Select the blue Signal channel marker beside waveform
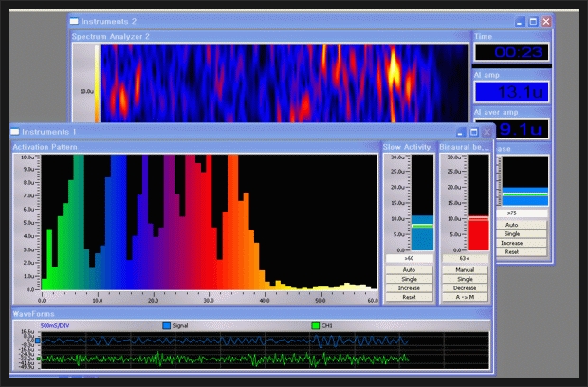The width and height of the screenshot is (588, 387). 38,341
